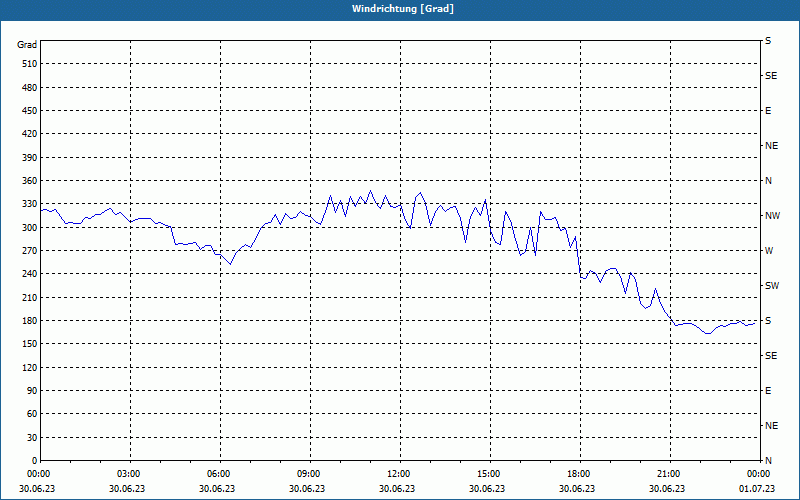Click the 21:00 time label
The image size is (800, 500).
click(668, 474)
